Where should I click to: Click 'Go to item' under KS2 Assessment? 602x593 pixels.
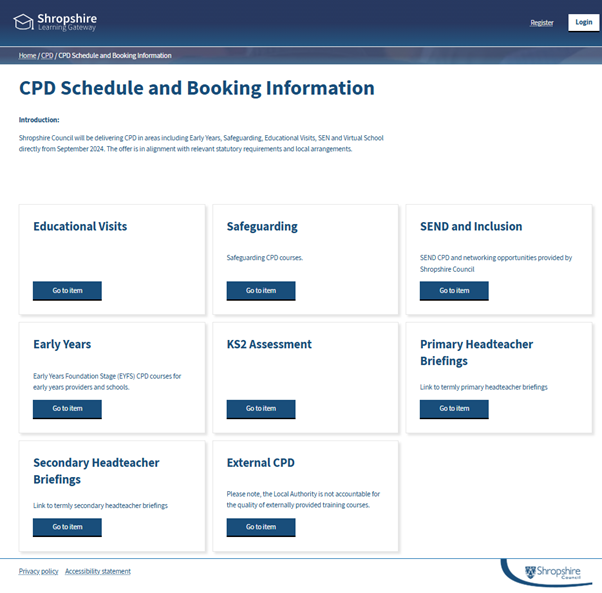pos(261,409)
